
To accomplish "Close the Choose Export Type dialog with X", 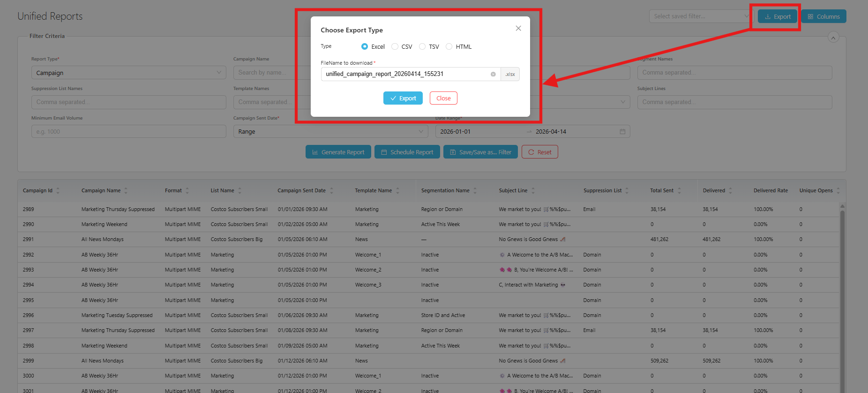I will tap(518, 29).
